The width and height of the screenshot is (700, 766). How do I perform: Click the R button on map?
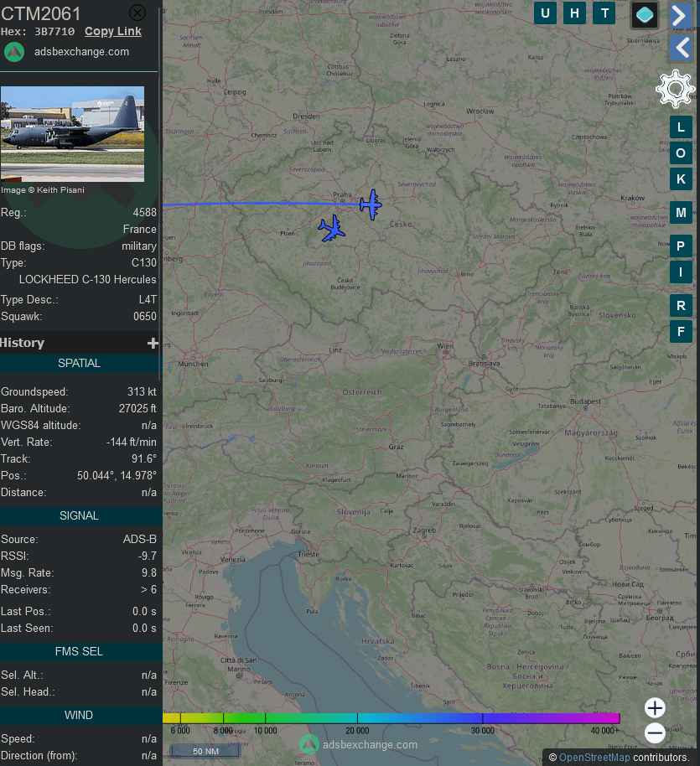681,306
